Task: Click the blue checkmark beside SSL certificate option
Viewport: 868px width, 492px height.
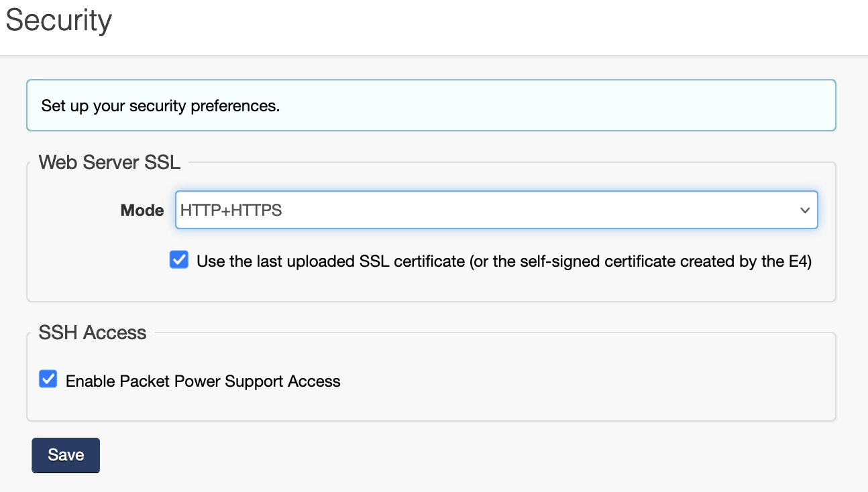Action: coord(179,260)
